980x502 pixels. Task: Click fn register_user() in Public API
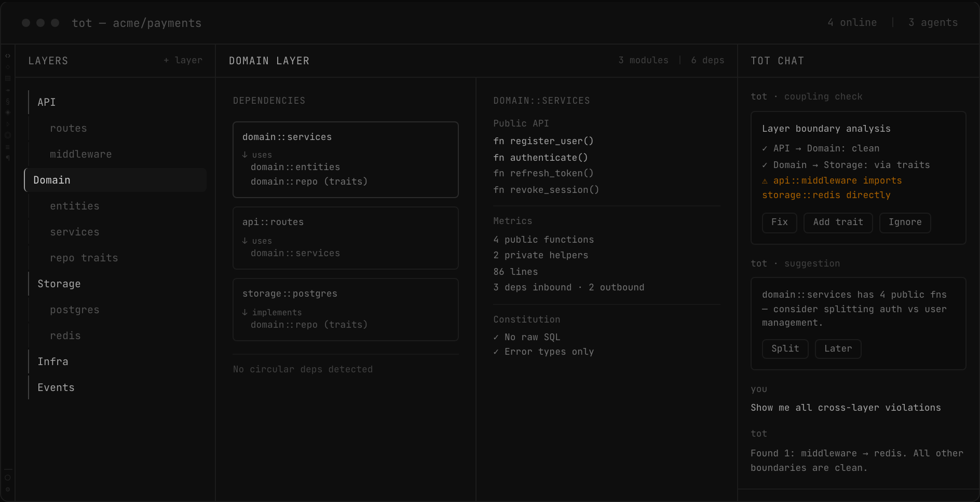tap(543, 141)
